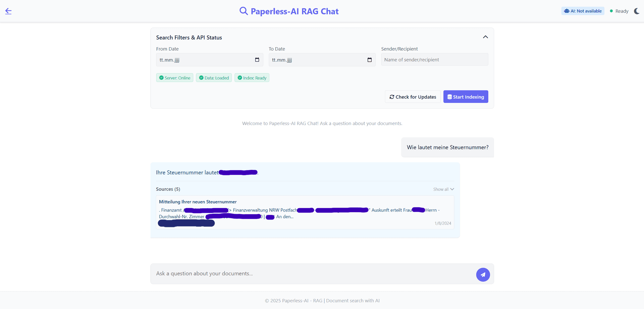
Task: Click the Sender/Recipient name field
Action: (434, 60)
